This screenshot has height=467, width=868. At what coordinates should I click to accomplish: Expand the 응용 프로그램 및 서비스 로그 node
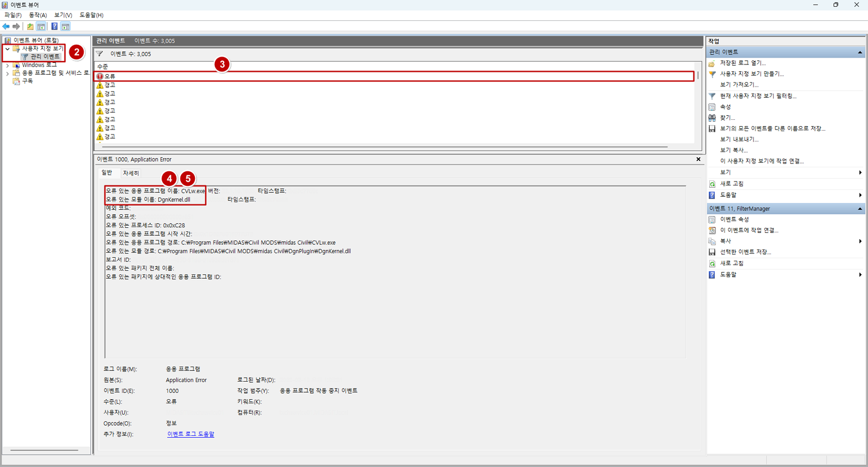[7, 73]
